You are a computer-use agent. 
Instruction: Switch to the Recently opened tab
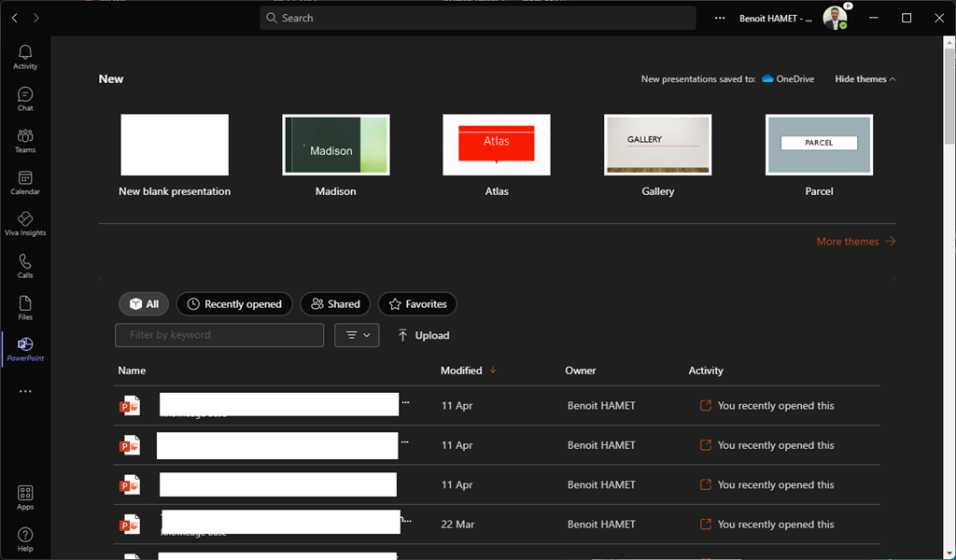(x=234, y=304)
